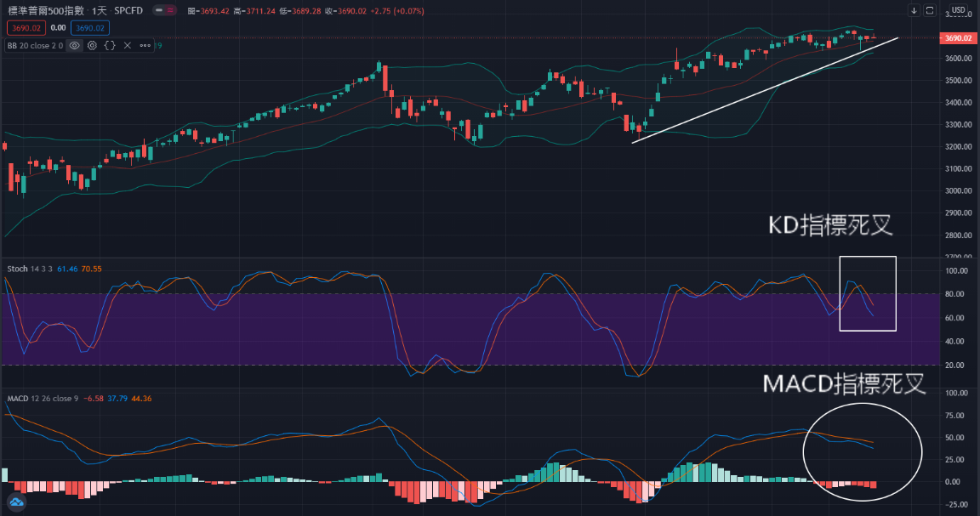Open more options for BB indicator

[145, 45]
